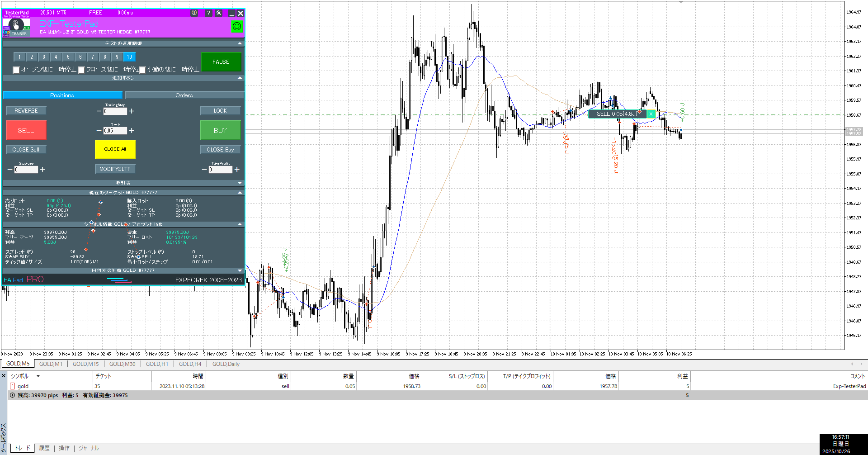
Task: Collapse the test speed control section
Action: coord(240,43)
